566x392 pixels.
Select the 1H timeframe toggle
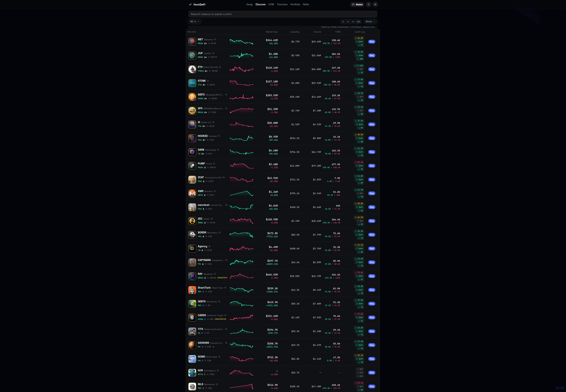click(348, 22)
